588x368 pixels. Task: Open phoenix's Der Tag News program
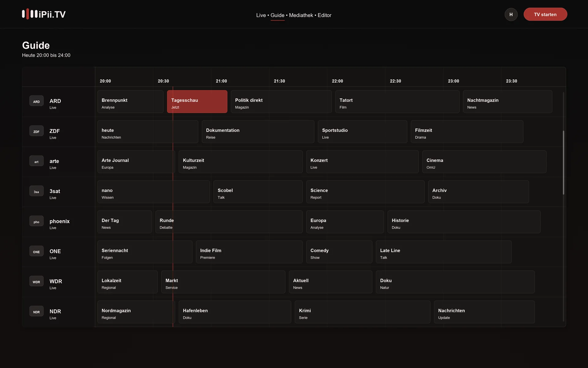coord(125,222)
